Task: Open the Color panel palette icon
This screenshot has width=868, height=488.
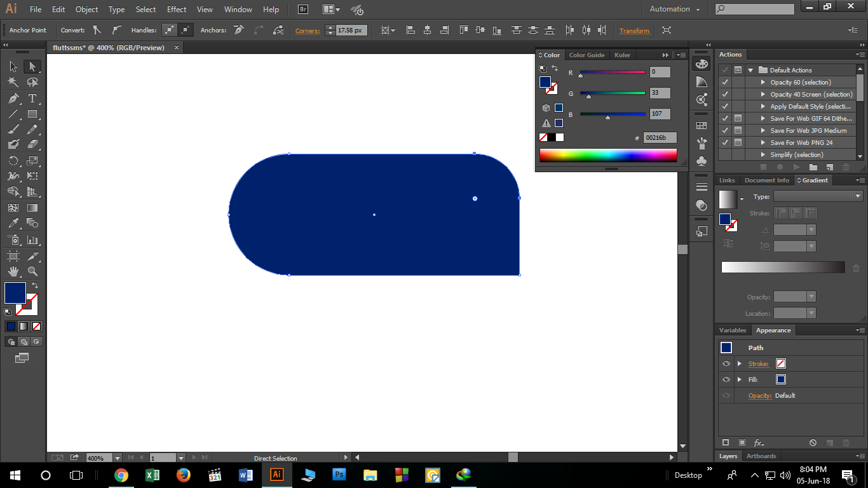Action: click(702, 64)
